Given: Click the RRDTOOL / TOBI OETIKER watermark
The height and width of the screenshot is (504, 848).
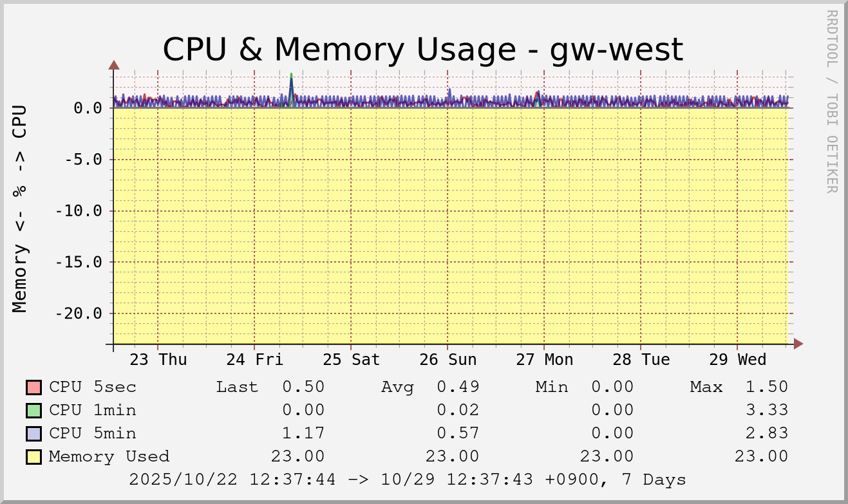Looking at the screenshot, I should point(831,101).
